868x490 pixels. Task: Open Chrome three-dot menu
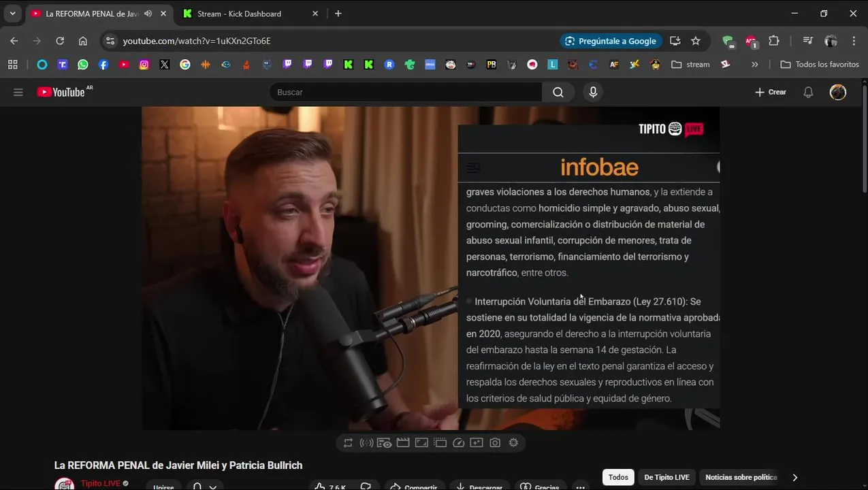coord(854,41)
